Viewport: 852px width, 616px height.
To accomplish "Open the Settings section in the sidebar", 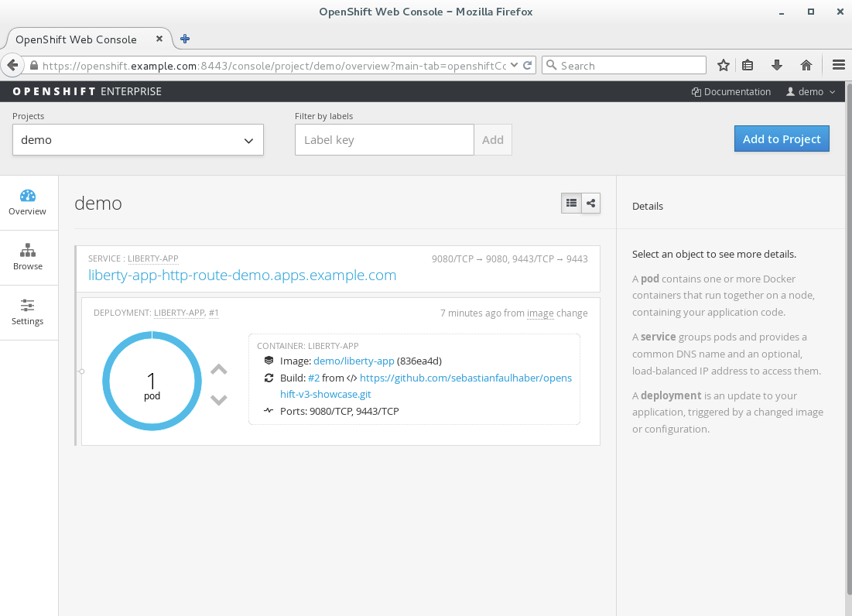I will click(x=28, y=313).
